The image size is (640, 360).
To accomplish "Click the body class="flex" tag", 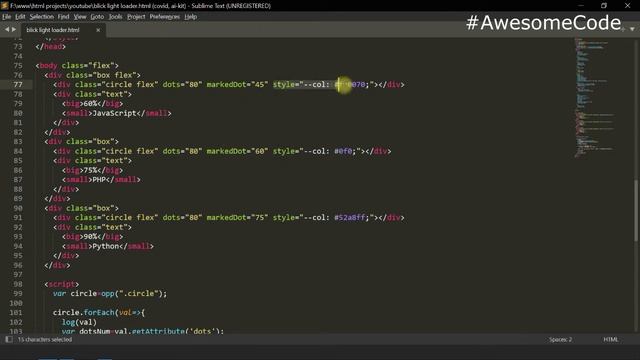I will pyautogui.click(x=77, y=65).
